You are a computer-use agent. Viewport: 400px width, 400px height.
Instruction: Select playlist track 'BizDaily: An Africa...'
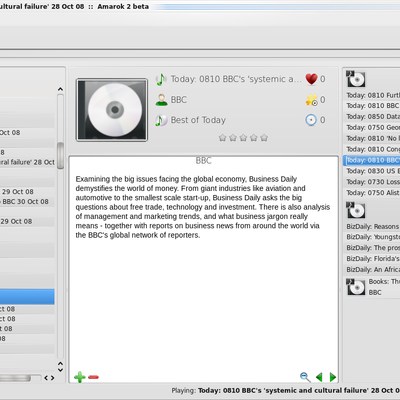pos(372,270)
